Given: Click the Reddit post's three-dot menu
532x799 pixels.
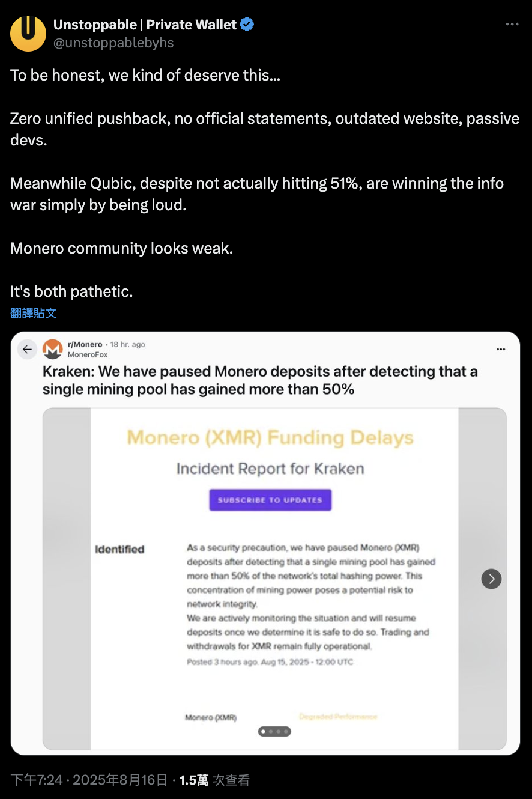Looking at the screenshot, I should click(x=502, y=349).
